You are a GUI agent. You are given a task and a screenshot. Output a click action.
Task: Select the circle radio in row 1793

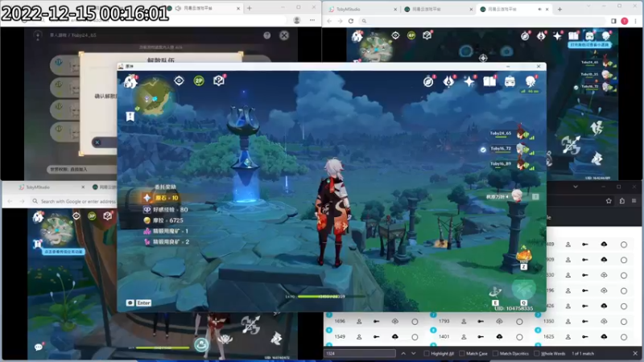point(519,322)
